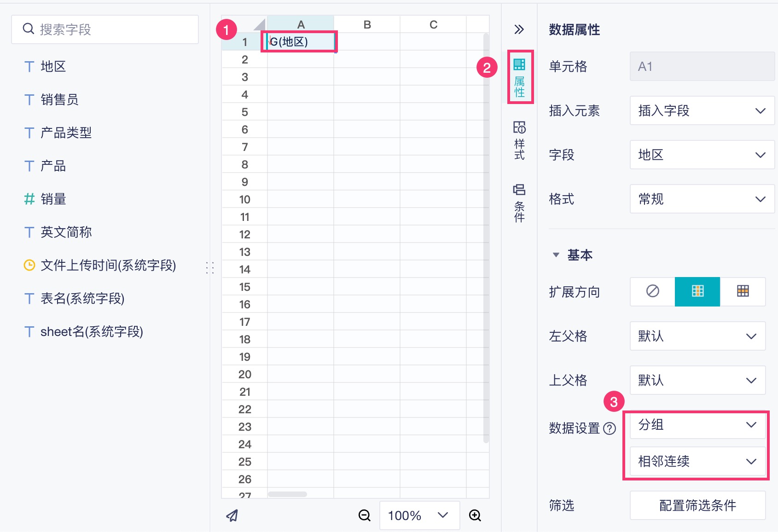778x532 pixels.
Task: Click the search magnifier icon in field search
Action: pos(29,29)
